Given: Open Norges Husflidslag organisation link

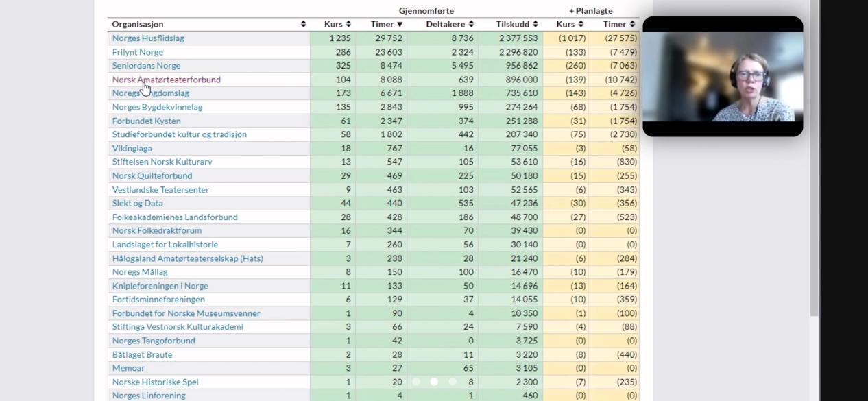Looking at the screenshot, I should pyautogui.click(x=148, y=38).
